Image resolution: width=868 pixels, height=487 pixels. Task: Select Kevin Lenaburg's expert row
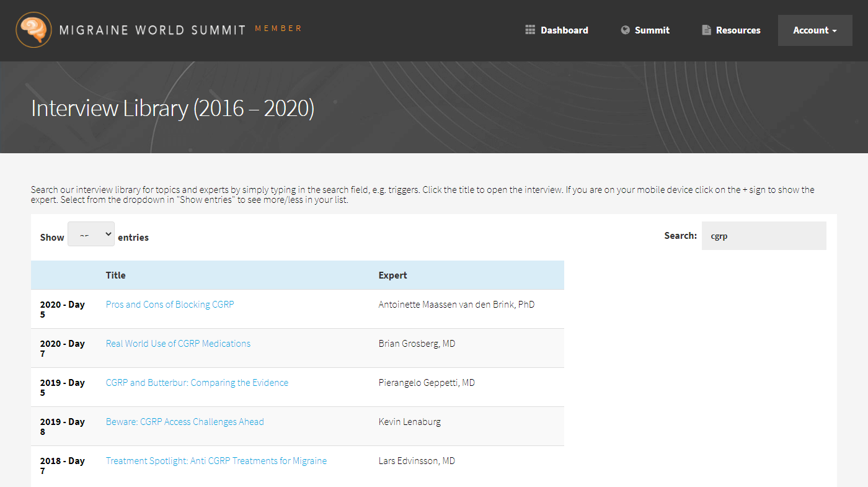[x=409, y=421]
